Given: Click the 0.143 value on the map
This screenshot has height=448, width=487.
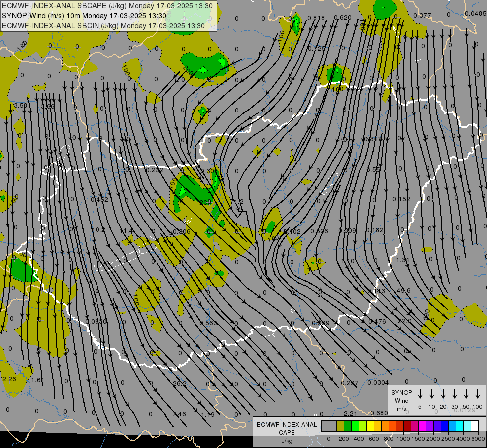Looking at the screenshot, I should (x=376, y=291).
